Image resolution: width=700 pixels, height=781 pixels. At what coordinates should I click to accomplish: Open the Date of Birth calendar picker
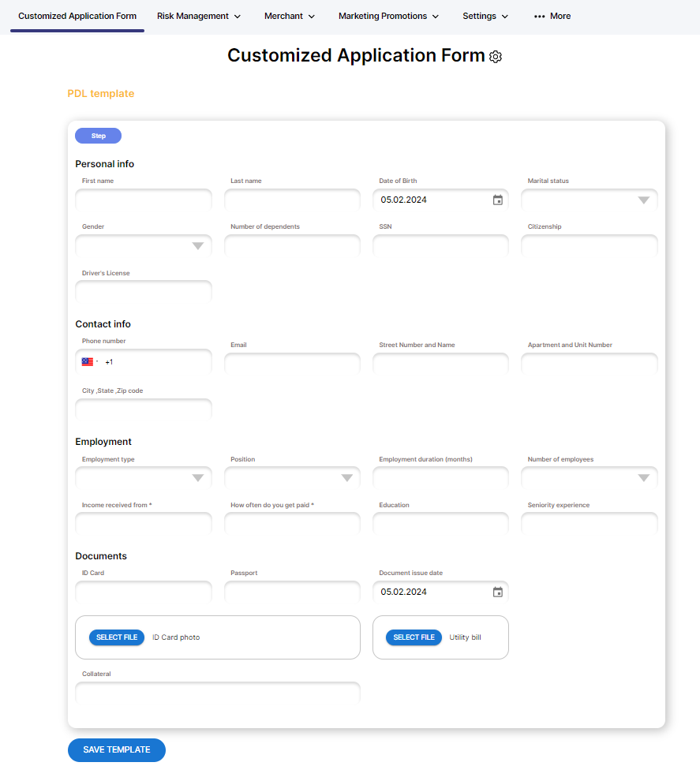[x=498, y=200]
